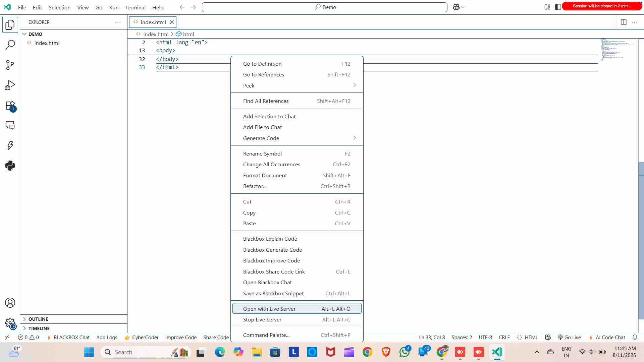This screenshot has height=362, width=644.
Task: Open the Explorer view in the Activity Bar
Action: tap(10, 24)
